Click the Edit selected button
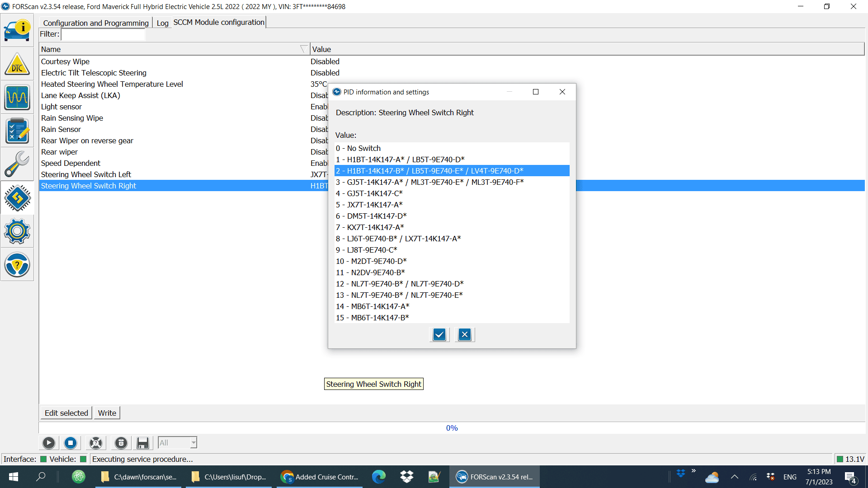 click(x=66, y=413)
